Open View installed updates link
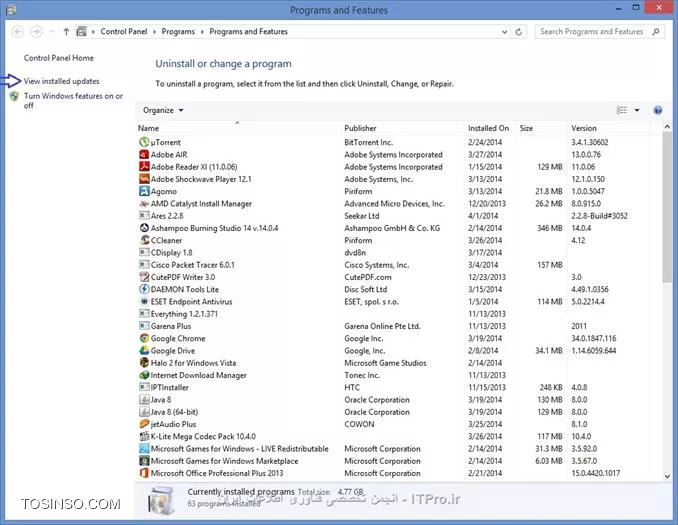Image resolution: width=678 pixels, height=525 pixels. [61, 81]
